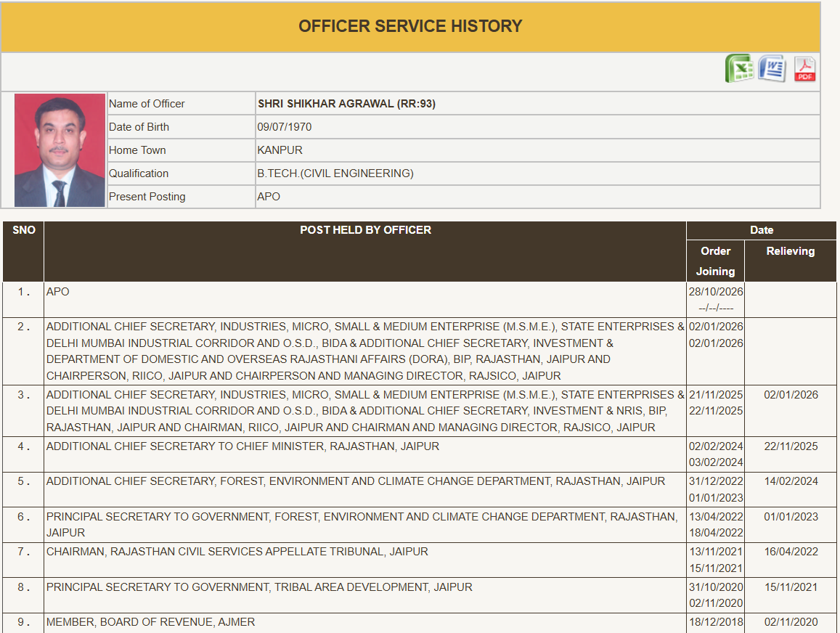Screen dimensions: 840x633
Task: Select officer name SHRI SHIKHAR AGRAWAL (RR:93)
Action: [346, 104]
